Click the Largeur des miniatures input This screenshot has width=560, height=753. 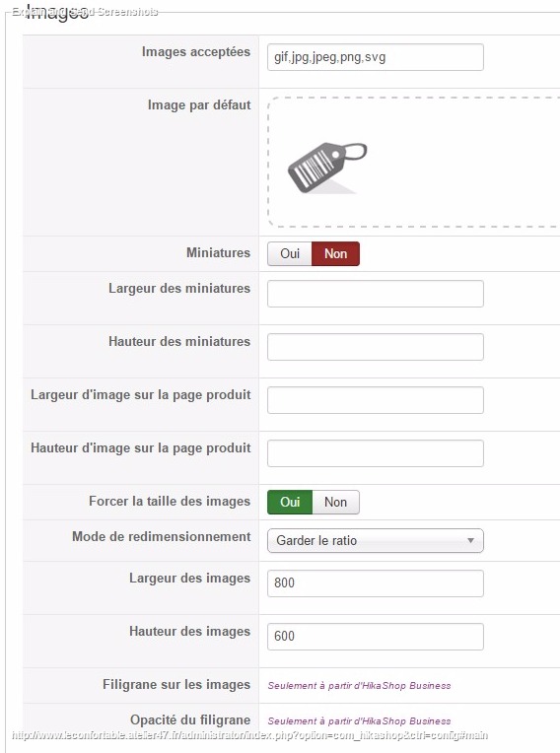point(375,294)
